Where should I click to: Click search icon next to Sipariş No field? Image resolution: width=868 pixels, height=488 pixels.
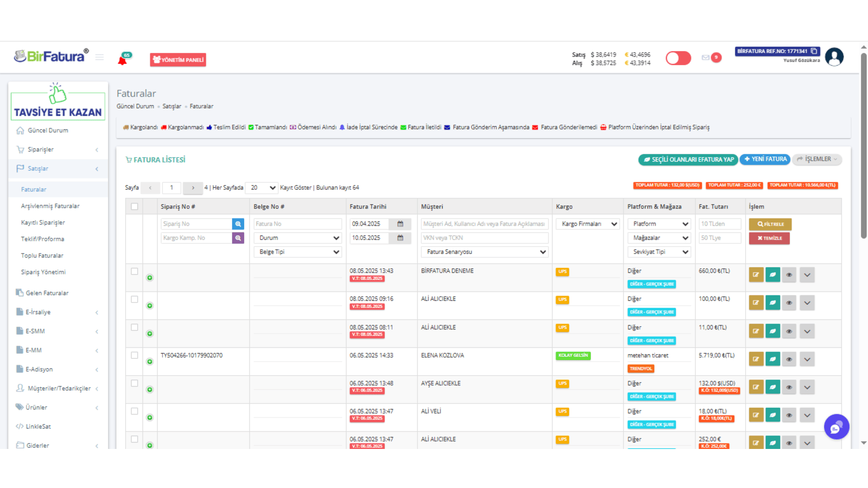pos(238,224)
